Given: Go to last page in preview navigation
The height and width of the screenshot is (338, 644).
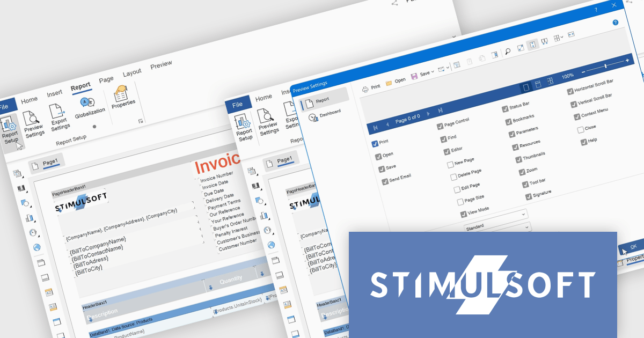Looking at the screenshot, I should pos(441,111).
